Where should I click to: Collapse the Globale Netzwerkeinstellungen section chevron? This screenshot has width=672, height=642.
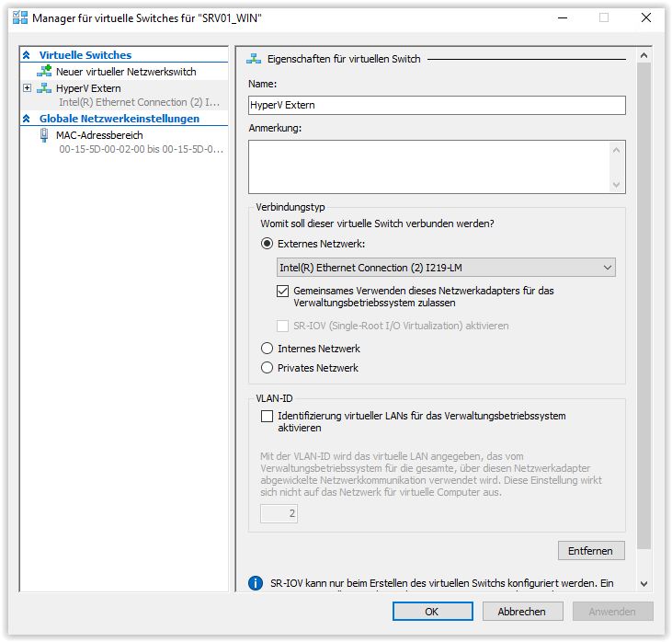pyautogui.click(x=27, y=119)
